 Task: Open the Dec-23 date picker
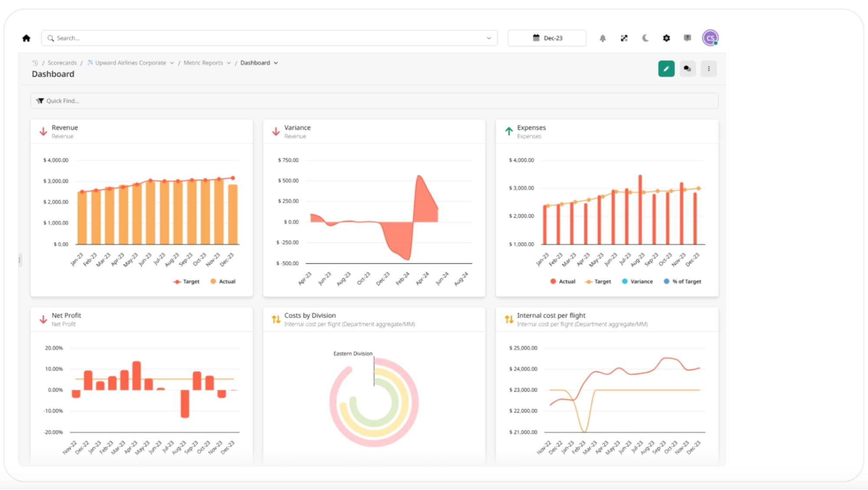(547, 38)
